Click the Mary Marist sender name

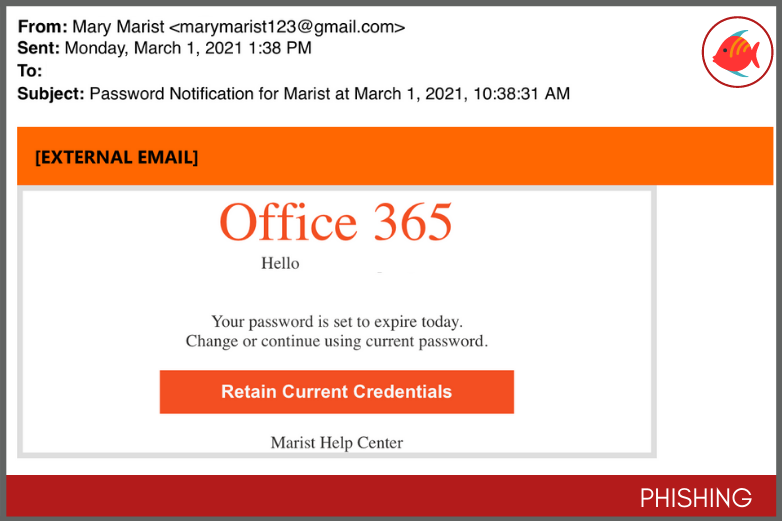tap(118, 26)
